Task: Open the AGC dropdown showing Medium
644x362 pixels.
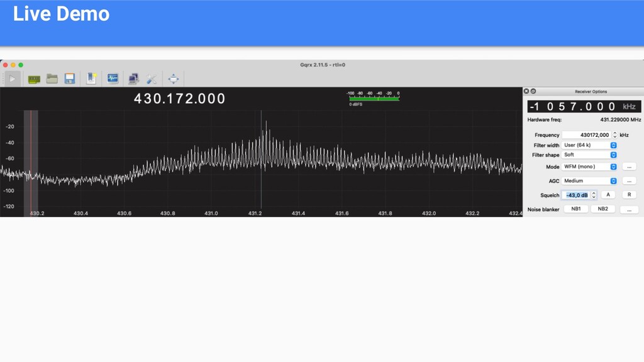Action: 589,180
